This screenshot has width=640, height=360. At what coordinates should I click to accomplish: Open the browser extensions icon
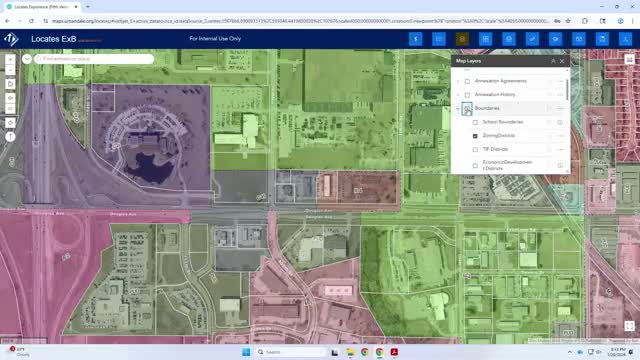[585, 21]
